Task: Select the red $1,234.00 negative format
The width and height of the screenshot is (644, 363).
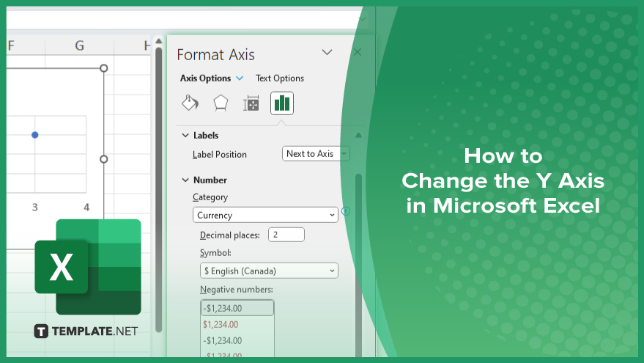Action: [221, 324]
